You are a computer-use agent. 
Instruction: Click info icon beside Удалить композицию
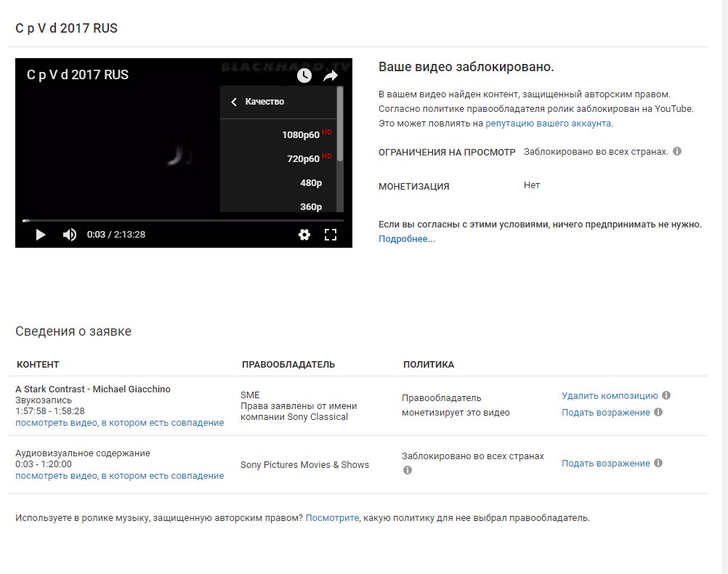(666, 395)
